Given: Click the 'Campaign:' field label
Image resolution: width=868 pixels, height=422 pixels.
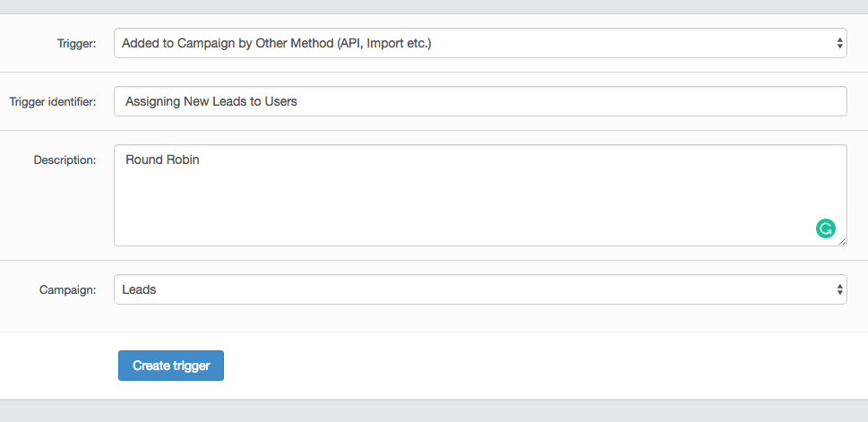Looking at the screenshot, I should tap(67, 289).
